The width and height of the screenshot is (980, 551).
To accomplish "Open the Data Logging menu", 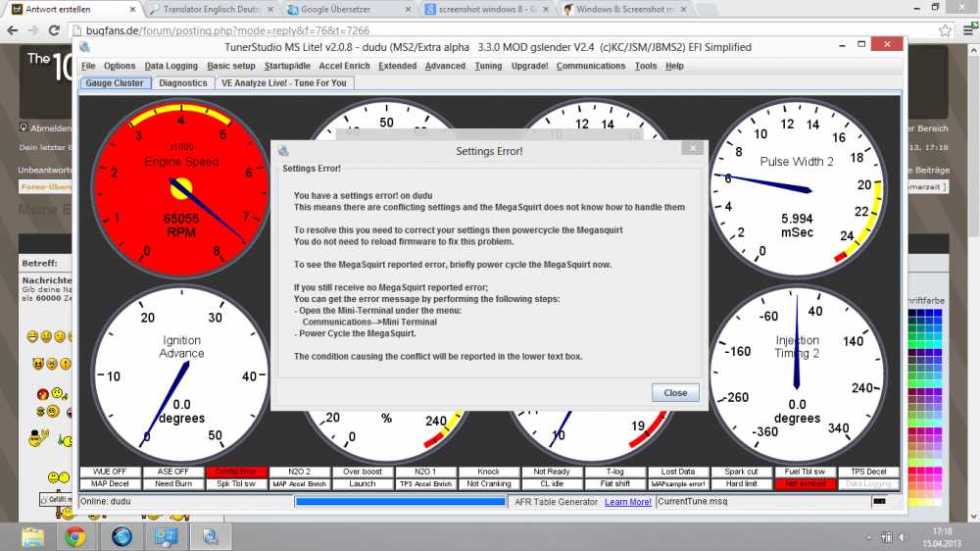I will [x=171, y=66].
